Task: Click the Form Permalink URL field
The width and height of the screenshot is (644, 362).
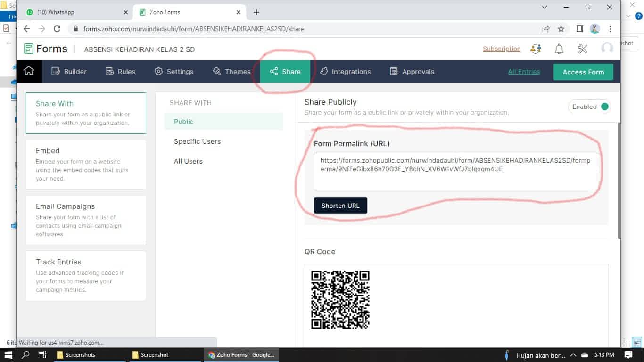Action: click(x=456, y=172)
